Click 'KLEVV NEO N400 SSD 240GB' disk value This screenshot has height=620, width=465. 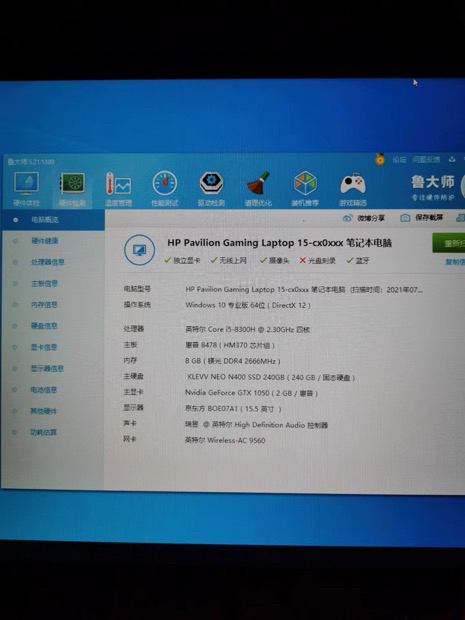[271, 378]
